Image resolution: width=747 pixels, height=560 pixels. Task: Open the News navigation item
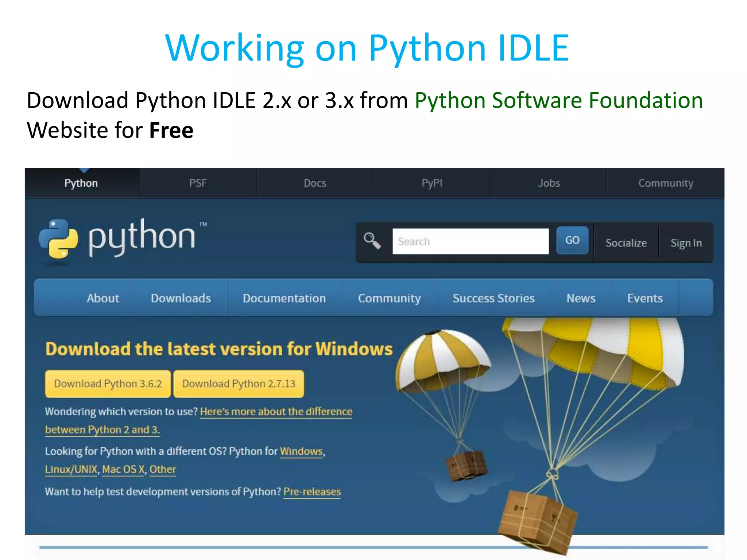click(581, 298)
